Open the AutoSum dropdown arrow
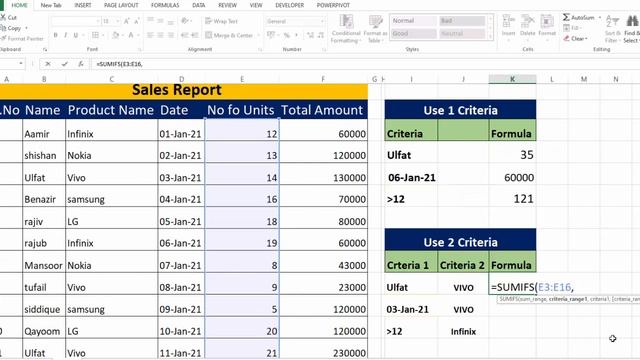 click(x=599, y=18)
